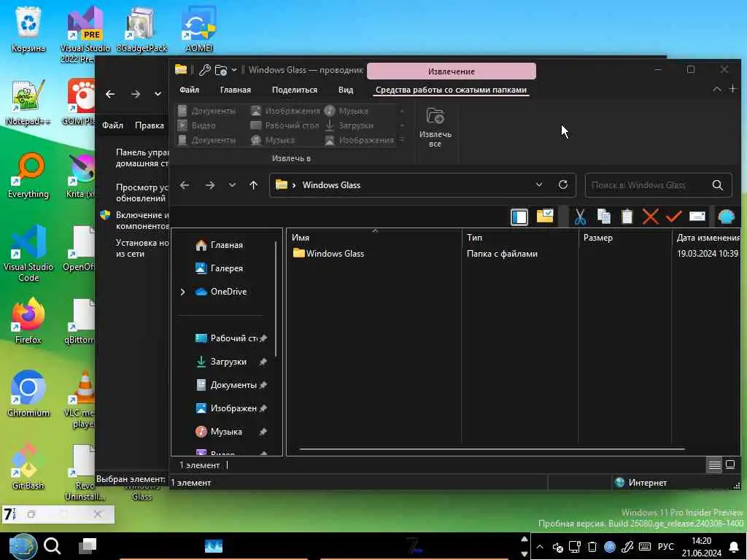Click the file list horizontal scrollbar
747x560 pixels.
click(x=492, y=448)
